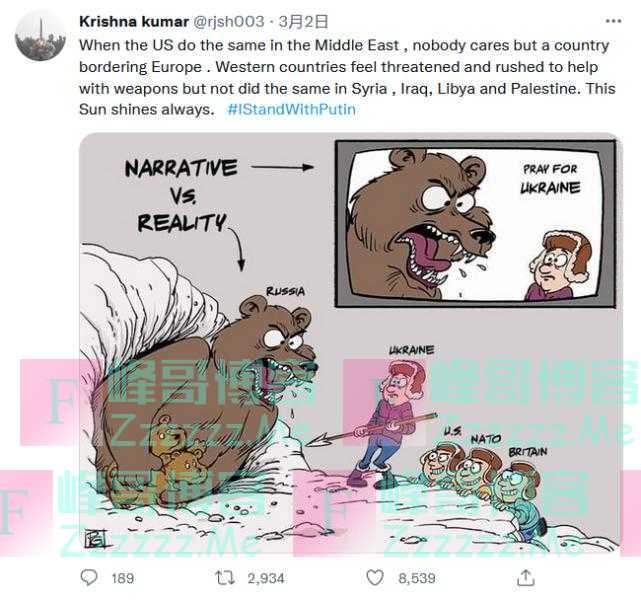
Task: Open Krishna kumar's profile avatar
Action: 40,36
